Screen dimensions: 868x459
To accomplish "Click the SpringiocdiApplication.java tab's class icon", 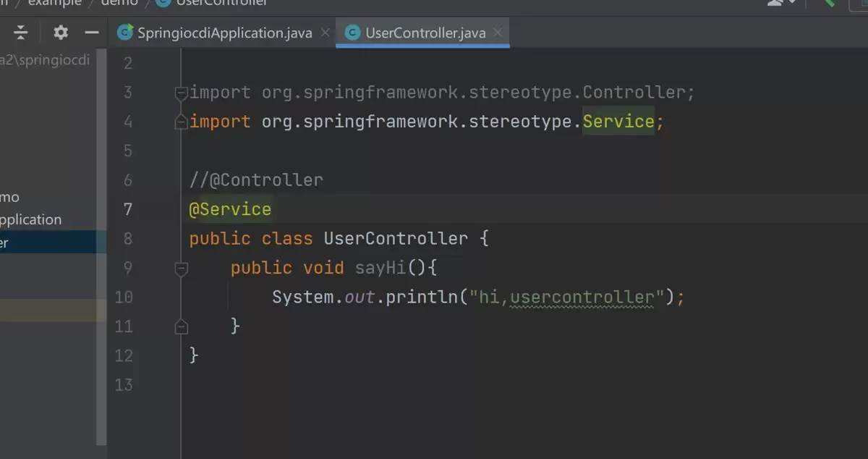I will (125, 33).
